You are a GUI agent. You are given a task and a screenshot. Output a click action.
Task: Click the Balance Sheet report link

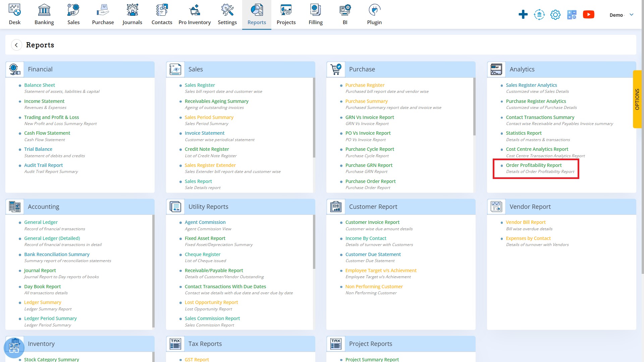point(40,85)
